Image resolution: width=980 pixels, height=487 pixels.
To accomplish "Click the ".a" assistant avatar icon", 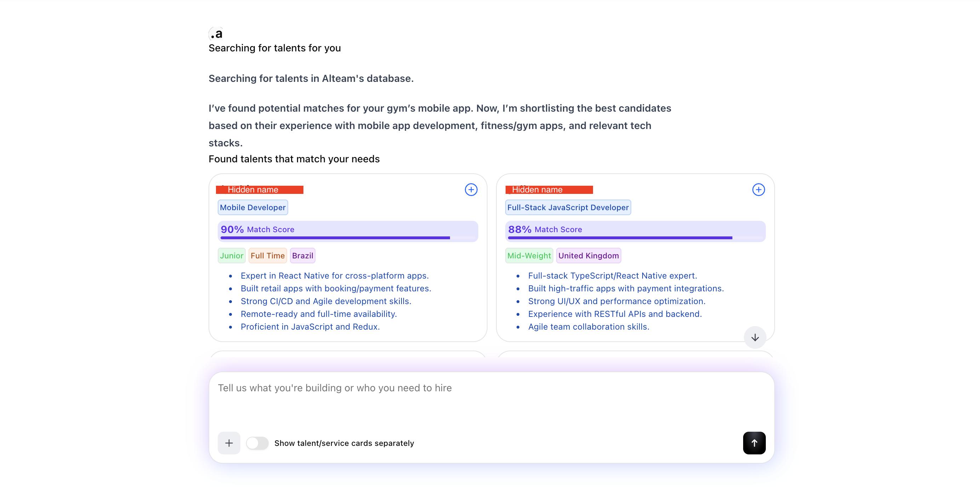I will tap(215, 34).
